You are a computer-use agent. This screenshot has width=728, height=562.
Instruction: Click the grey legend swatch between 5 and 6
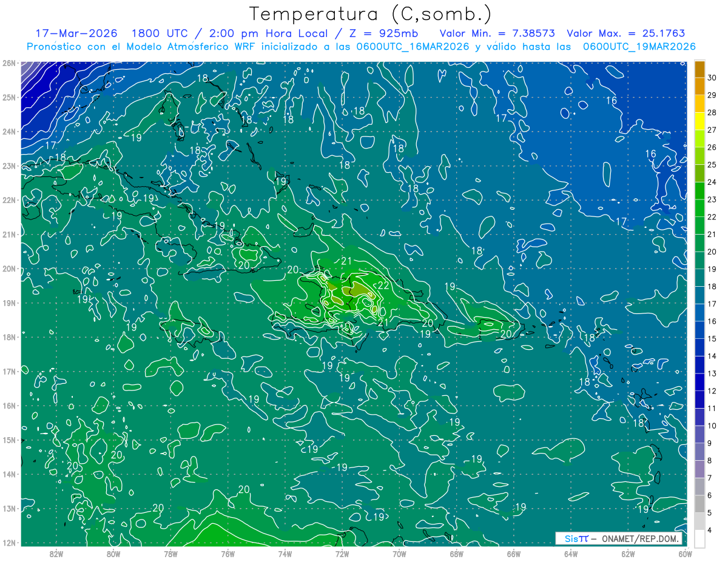pyautogui.click(x=699, y=503)
